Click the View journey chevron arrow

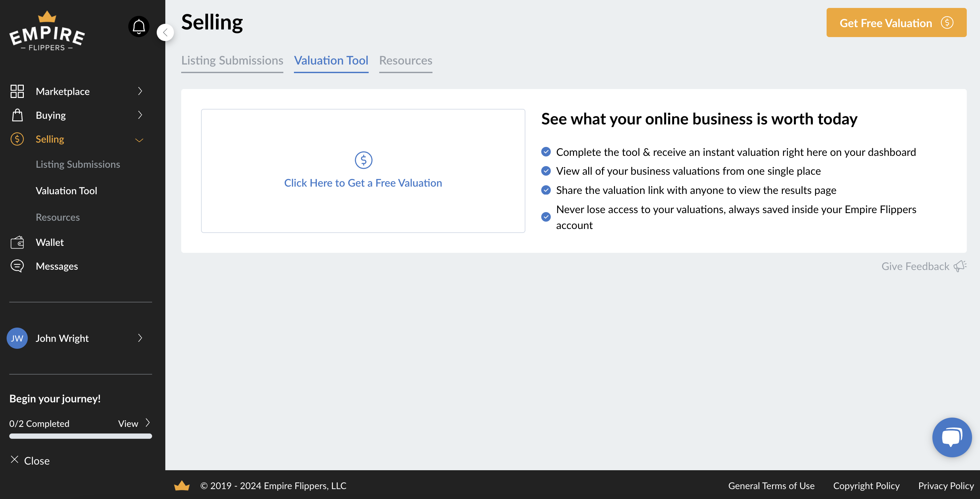(147, 423)
